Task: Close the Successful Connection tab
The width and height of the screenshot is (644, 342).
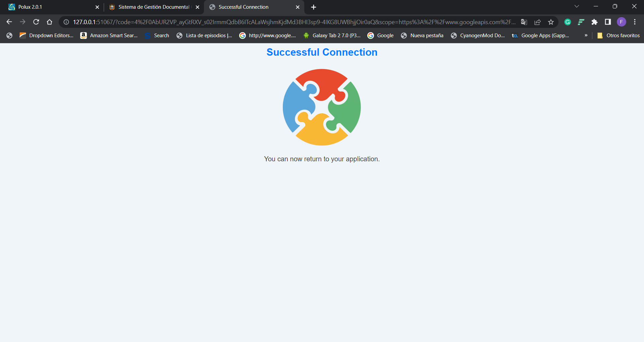Action: (x=298, y=7)
